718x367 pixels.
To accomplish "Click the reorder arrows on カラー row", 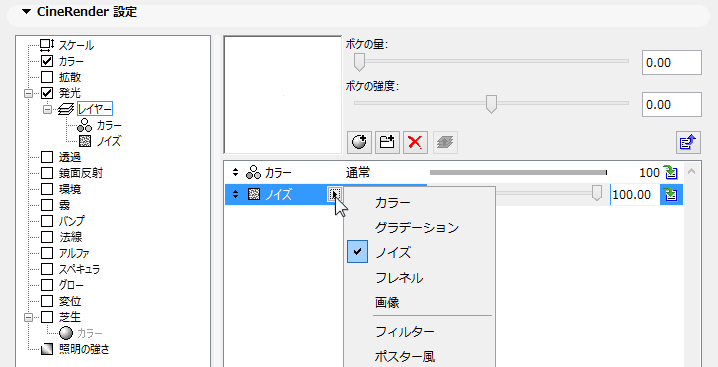I will click(x=235, y=173).
